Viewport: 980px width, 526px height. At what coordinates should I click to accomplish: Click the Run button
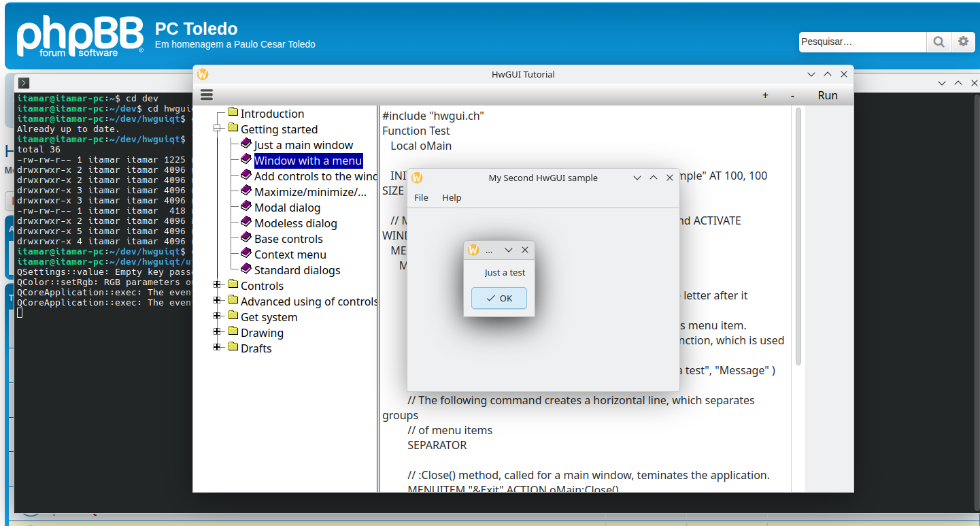827,95
